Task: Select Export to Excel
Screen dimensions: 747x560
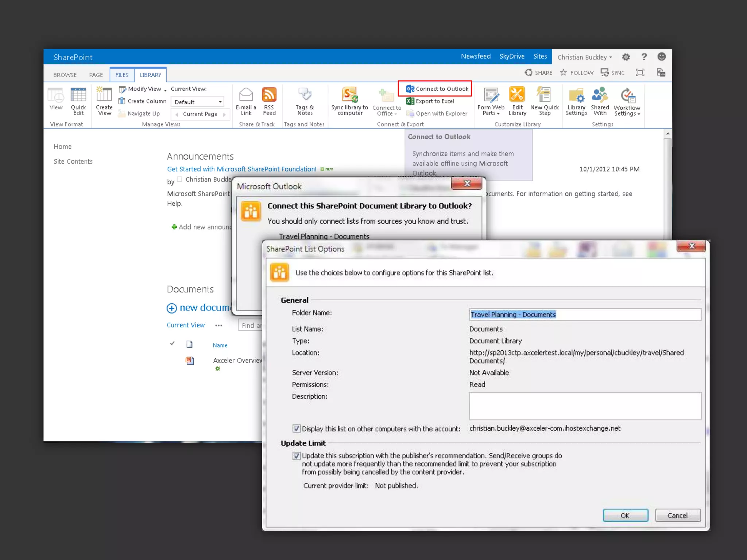Action: pos(430,101)
